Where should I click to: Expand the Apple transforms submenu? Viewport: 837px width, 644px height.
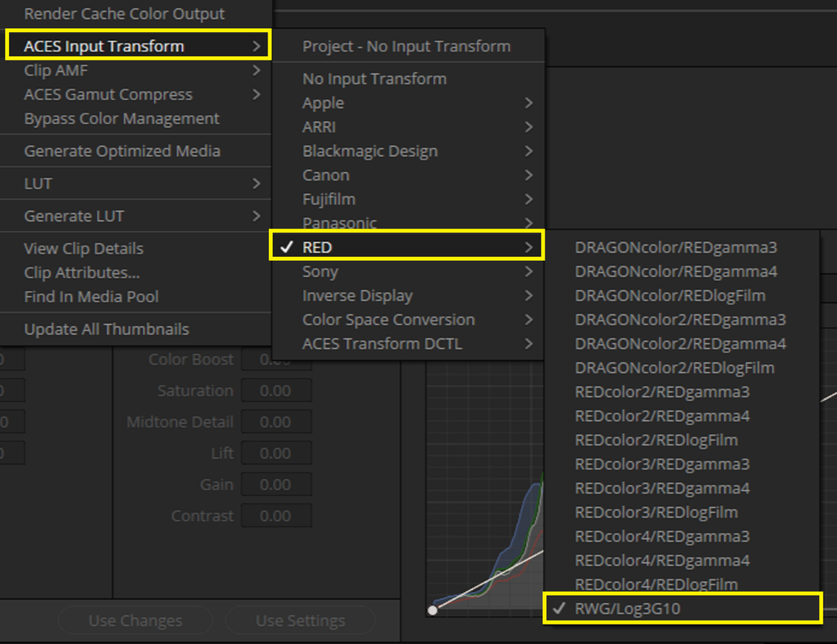[408, 103]
